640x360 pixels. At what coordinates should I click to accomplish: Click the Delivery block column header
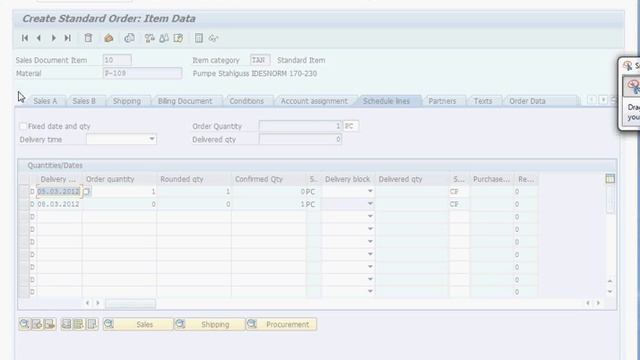347,179
